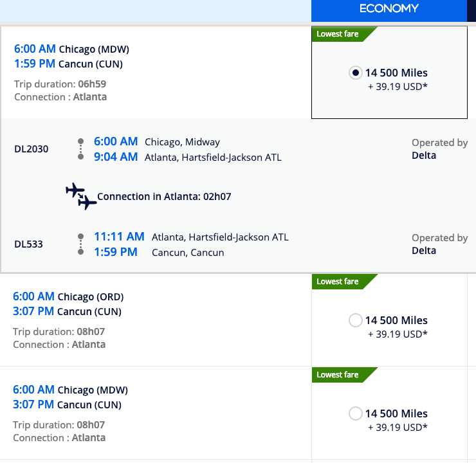Click the Operated by Delta label for DL533
This screenshot has height=463, width=476.
point(439,244)
